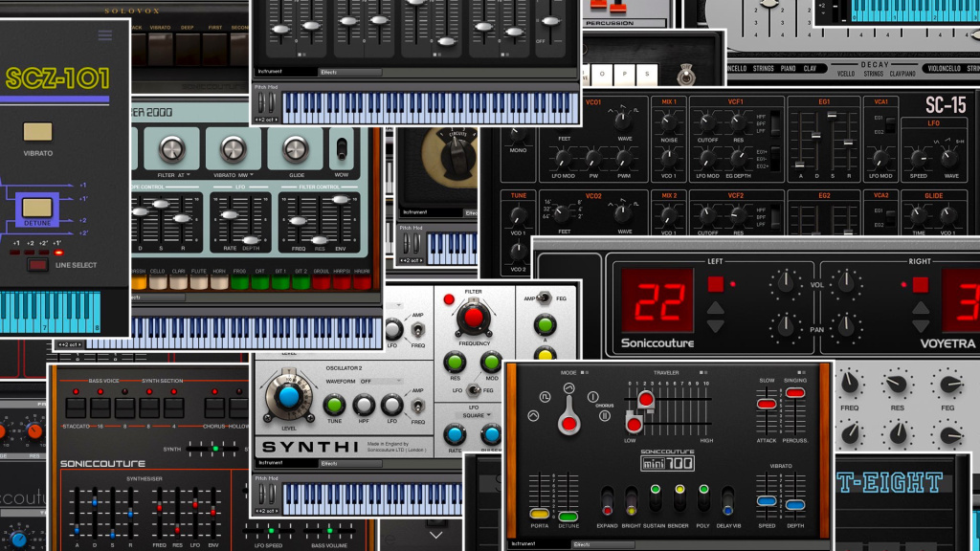Click SC-15 VCF1 CUTOFF knob
Image resolution: width=980 pixels, height=551 pixels.
707,122
